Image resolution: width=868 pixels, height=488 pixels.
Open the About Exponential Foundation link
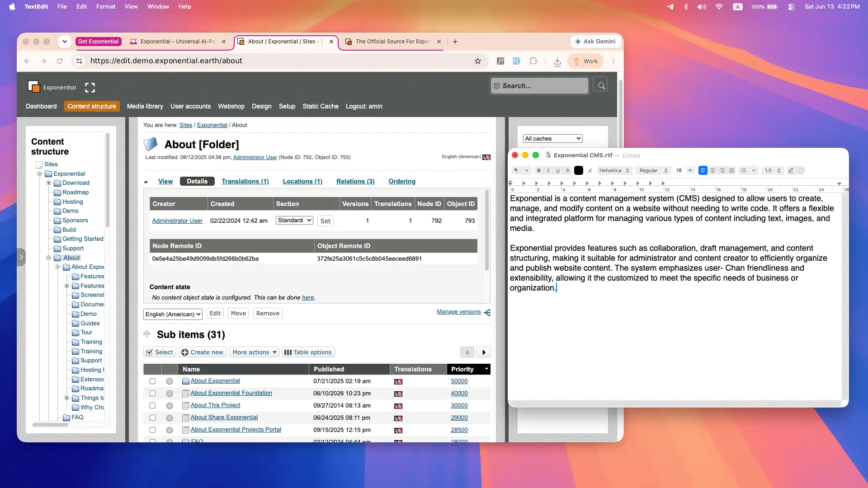click(x=231, y=393)
